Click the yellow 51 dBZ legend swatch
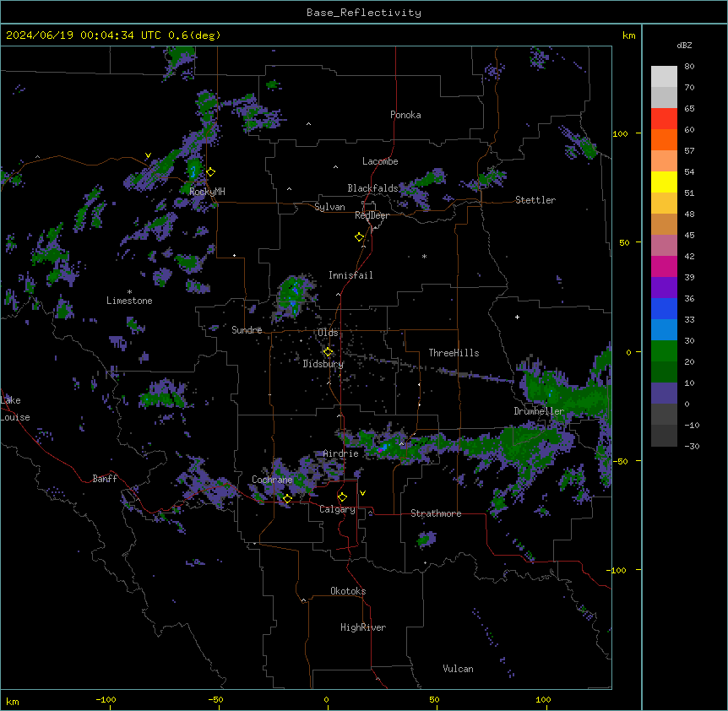Image resolution: width=728 pixels, height=711 pixels. click(664, 182)
